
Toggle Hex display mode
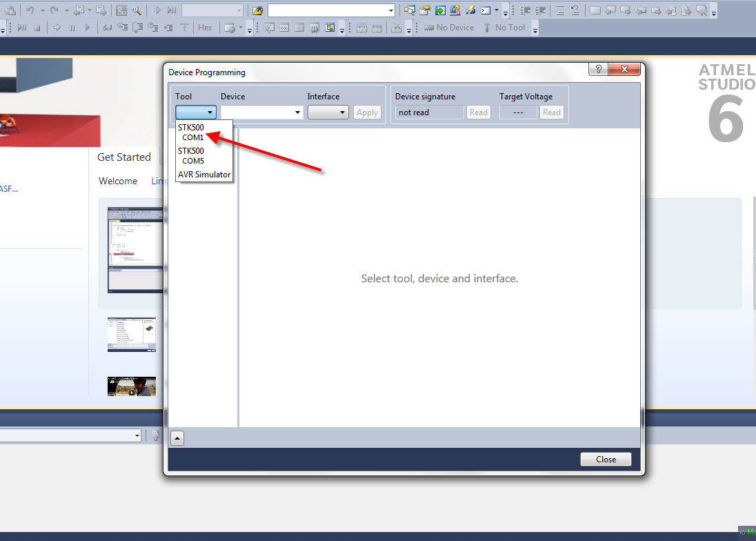coord(205,28)
